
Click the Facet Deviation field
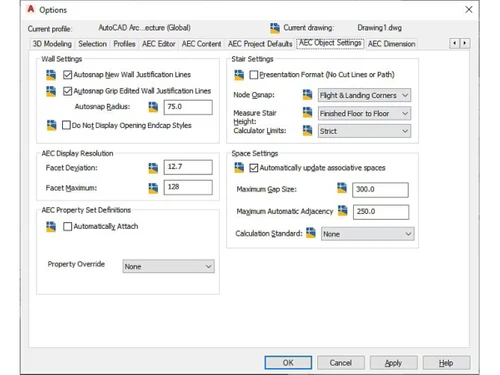click(x=188, y=167)
